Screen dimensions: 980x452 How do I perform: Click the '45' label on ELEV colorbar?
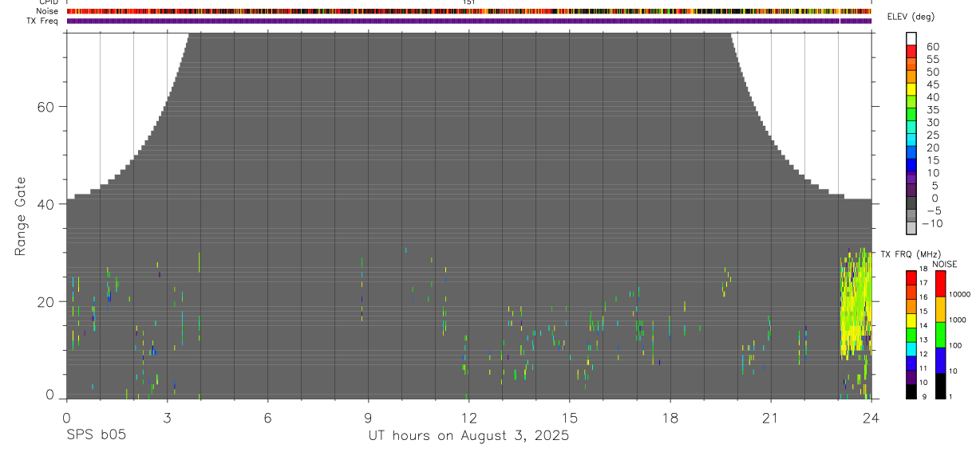[x=931, y=85]
